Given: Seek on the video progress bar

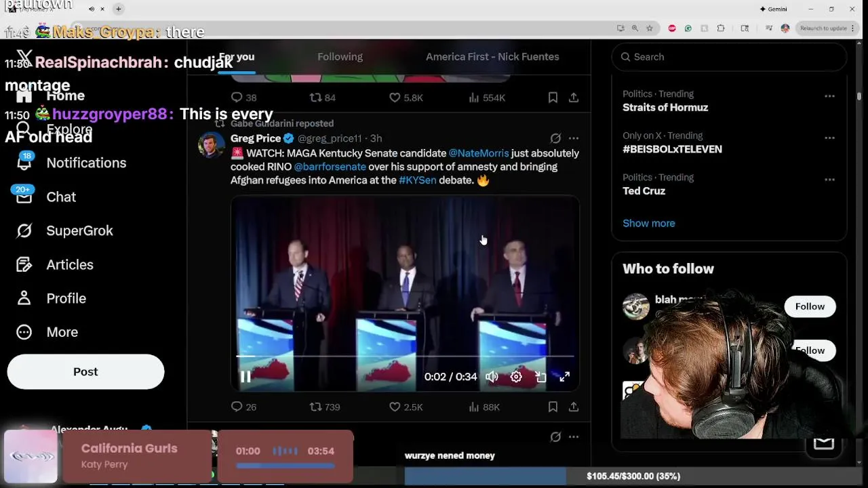Looking at the screenshot, I should coord(405,355).
